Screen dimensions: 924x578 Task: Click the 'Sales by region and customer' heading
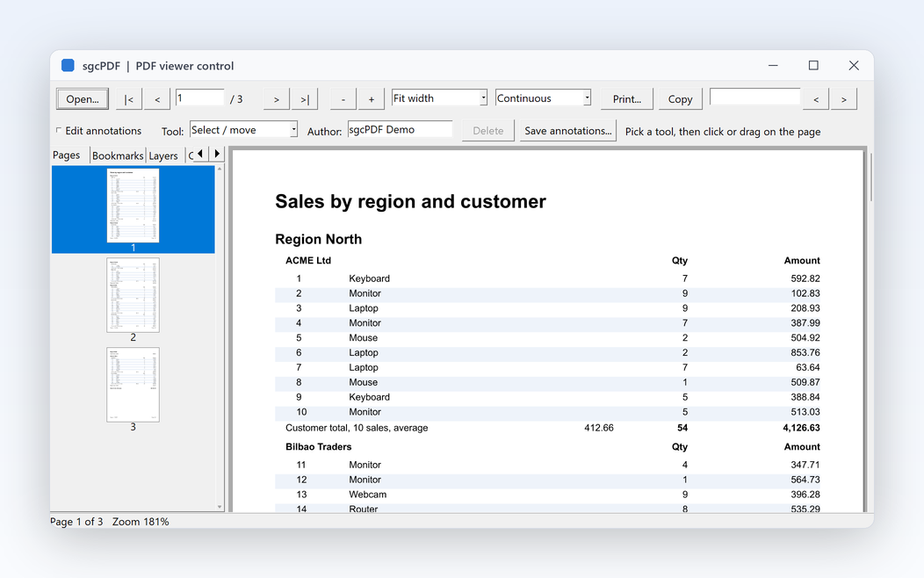click(x=411, y=201)
